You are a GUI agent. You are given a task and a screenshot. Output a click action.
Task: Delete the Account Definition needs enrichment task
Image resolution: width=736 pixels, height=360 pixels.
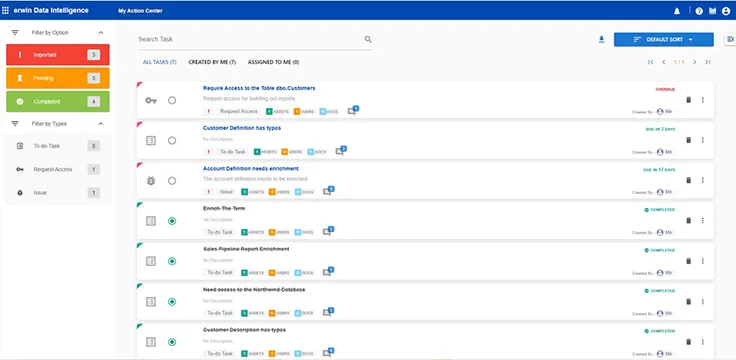click(689, 180)
